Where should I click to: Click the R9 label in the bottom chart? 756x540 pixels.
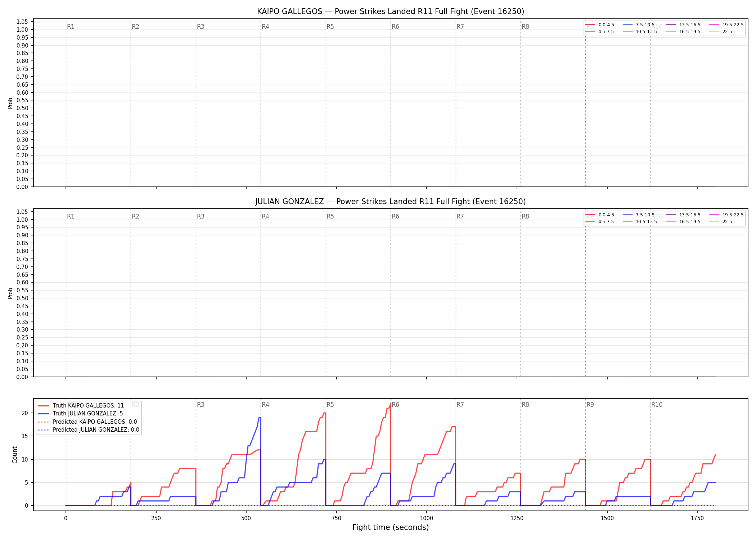click(x=590, y=405)
